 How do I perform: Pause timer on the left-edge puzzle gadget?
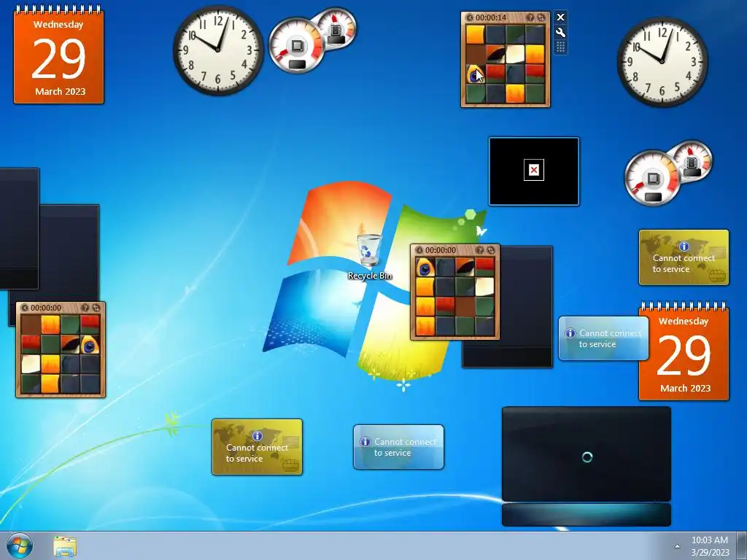pos(25,308)
